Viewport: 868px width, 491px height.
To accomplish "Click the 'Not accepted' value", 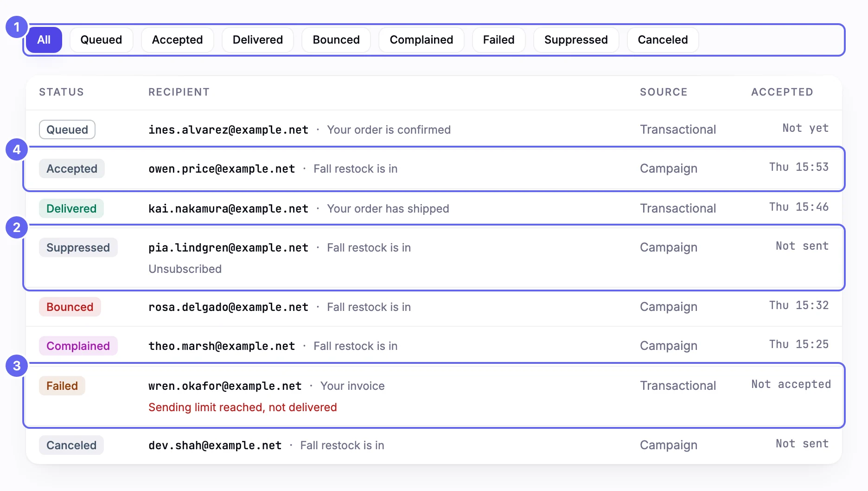I will tap(791, 384).
